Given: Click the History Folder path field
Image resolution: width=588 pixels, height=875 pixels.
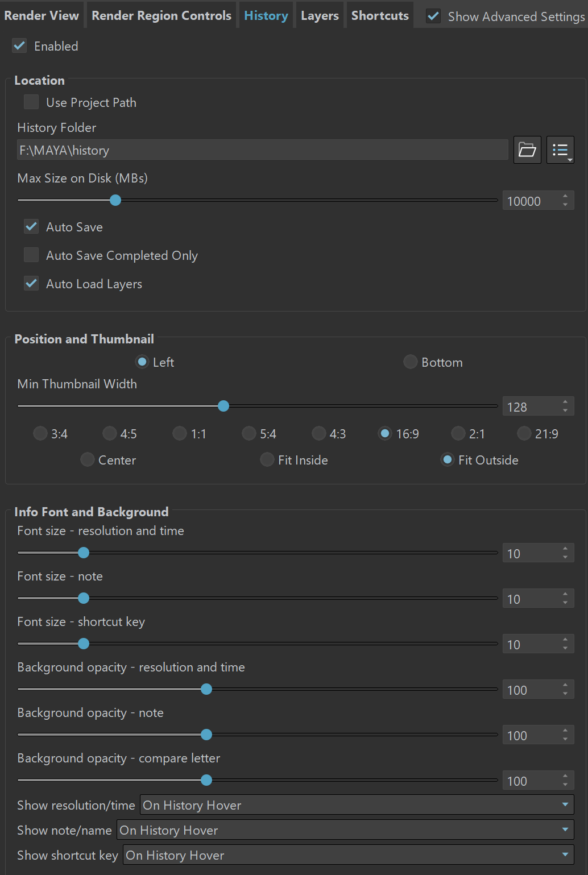Looking at the screenshot, I should pos(263,150).
